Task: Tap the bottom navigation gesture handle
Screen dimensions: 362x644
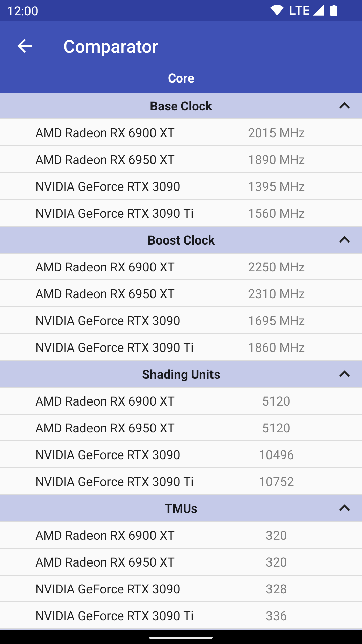Action: tap(181, 637)
